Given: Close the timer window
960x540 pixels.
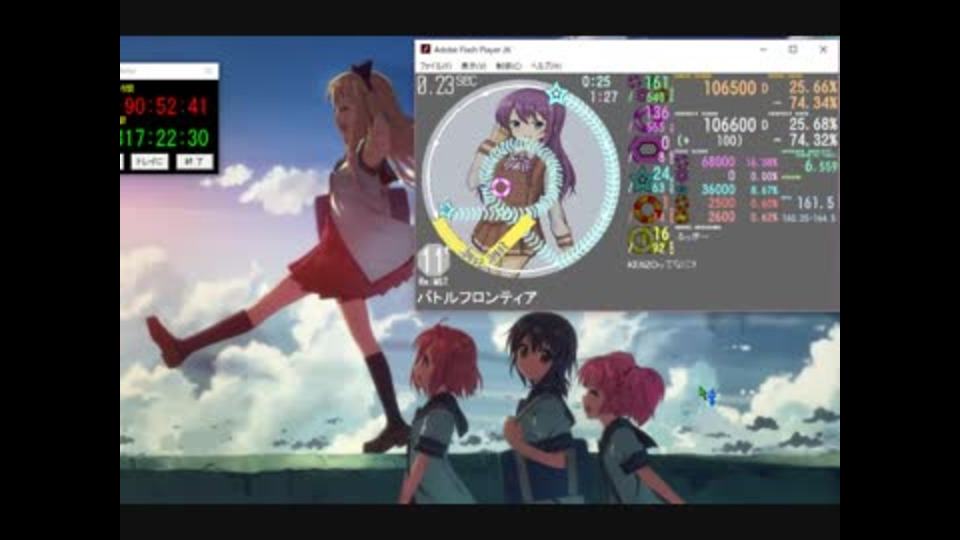Looking at the screenshot, I should tap(208, 71).
